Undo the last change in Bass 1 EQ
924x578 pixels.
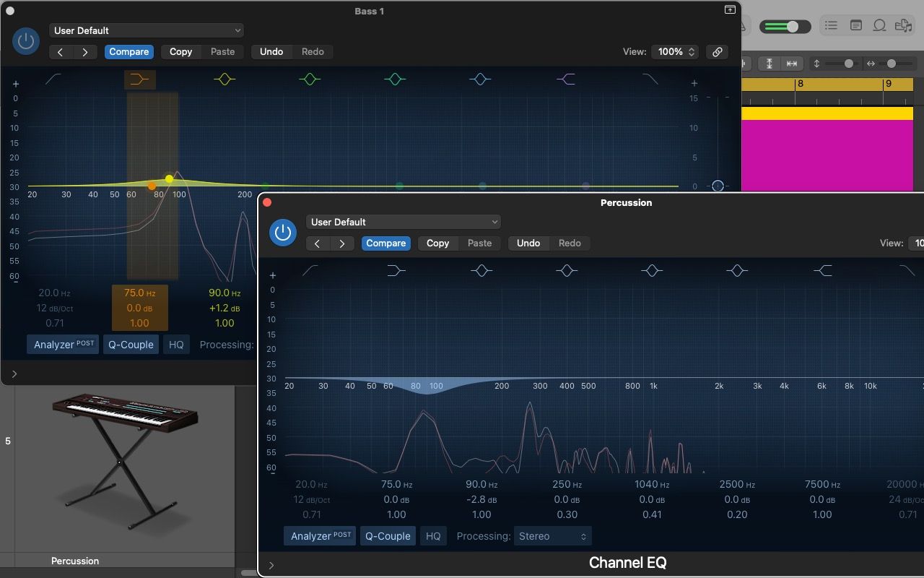[272, 51]
